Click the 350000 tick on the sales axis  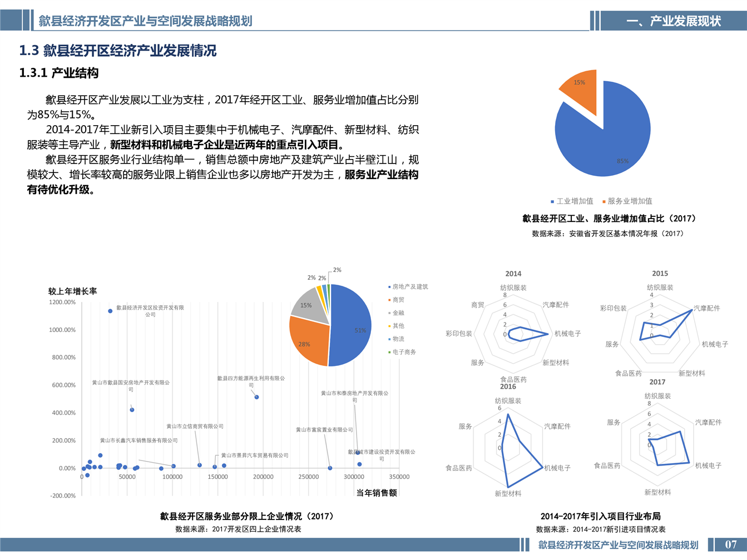(x=399, y=477)
